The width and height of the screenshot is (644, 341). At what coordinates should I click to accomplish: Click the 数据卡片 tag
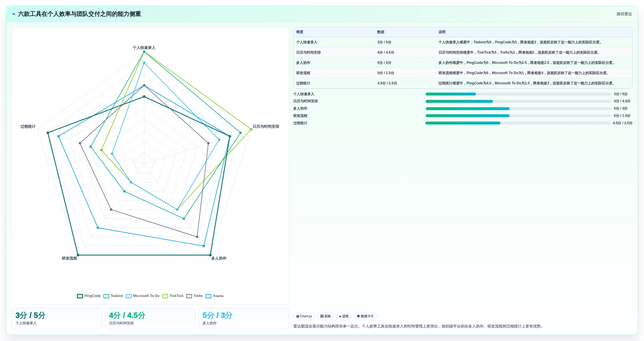pyautogui.click(x=365, y=316)
